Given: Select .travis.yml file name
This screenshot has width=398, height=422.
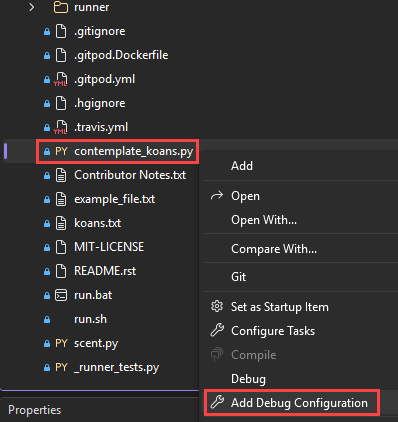Looking at the screenshot, I should tap(101, 127).
